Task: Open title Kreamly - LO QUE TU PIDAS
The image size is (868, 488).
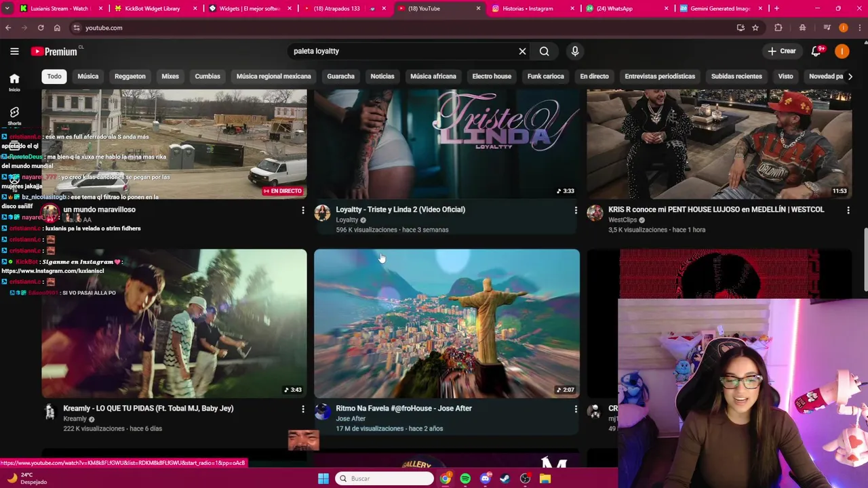Action: [x=148, y=408]
